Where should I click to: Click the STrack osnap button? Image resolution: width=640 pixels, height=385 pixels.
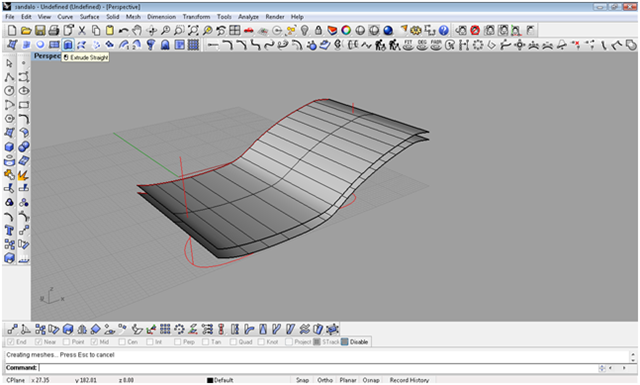(327, 342)
